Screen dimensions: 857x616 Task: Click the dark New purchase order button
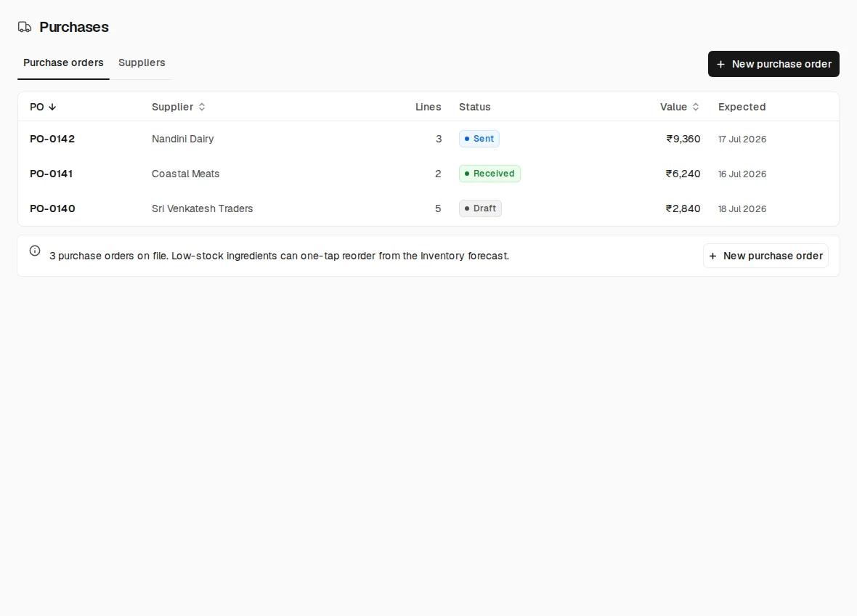coord(773,64)
